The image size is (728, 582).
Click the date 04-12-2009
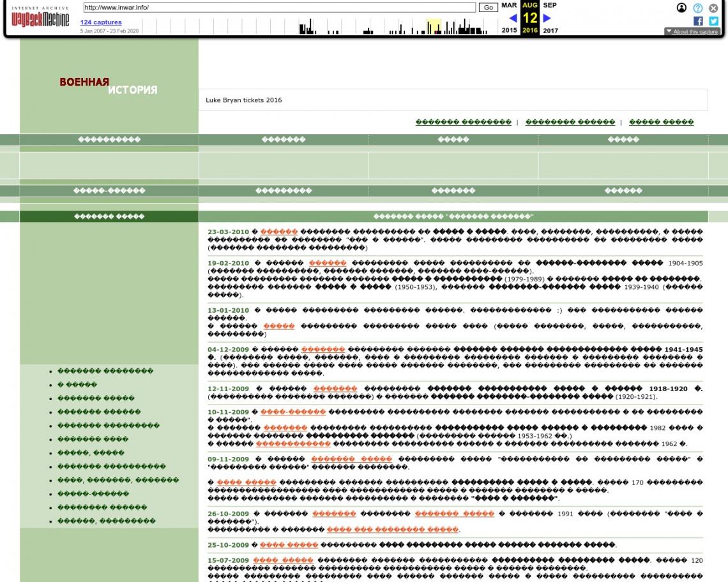[x=228, y=350]
